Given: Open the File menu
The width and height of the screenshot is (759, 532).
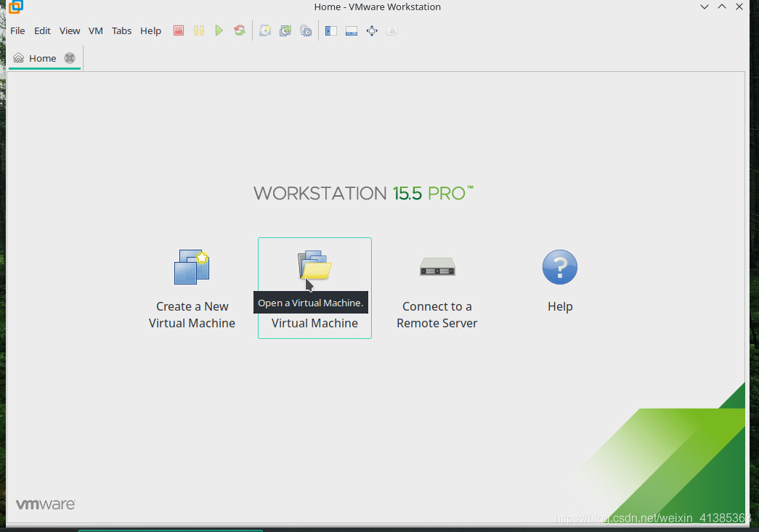Looking at the screenshot, I should point(17,31).
